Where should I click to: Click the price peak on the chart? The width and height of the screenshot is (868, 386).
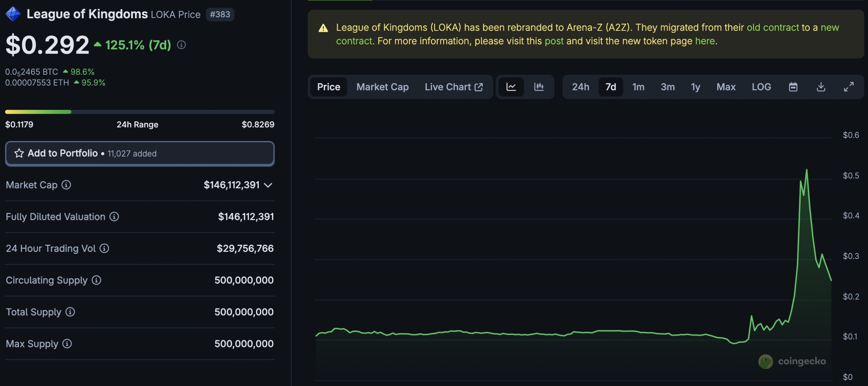[807, 170]
